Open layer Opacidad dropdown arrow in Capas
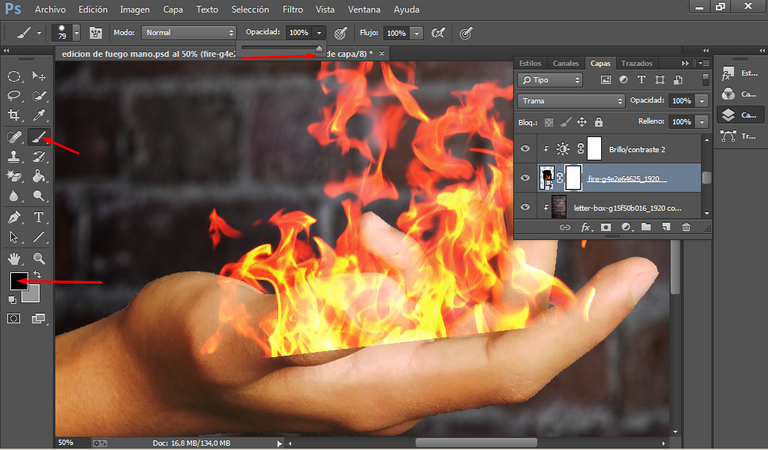The image size is (768, 450). (702, 101)
